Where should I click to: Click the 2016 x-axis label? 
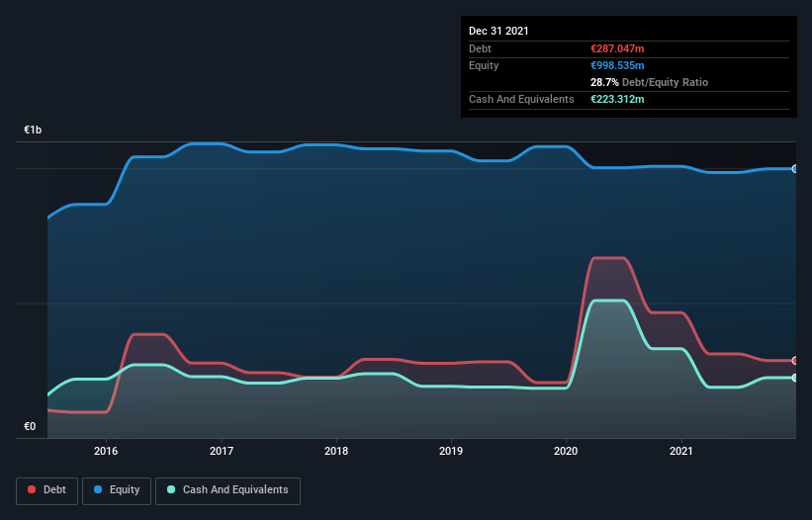tap(106, 451)
